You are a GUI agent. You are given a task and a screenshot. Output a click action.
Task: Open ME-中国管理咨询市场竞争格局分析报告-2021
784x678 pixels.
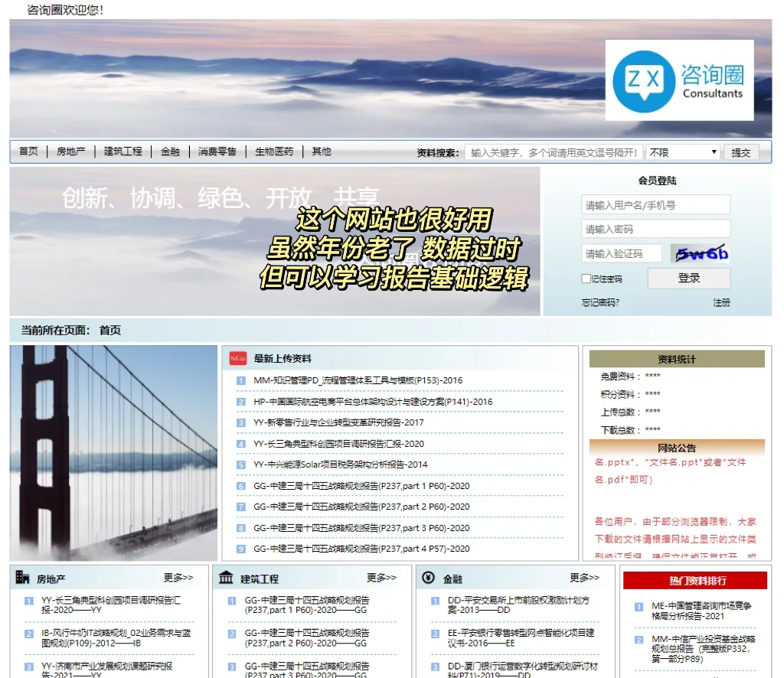click(x=701, y=611)
